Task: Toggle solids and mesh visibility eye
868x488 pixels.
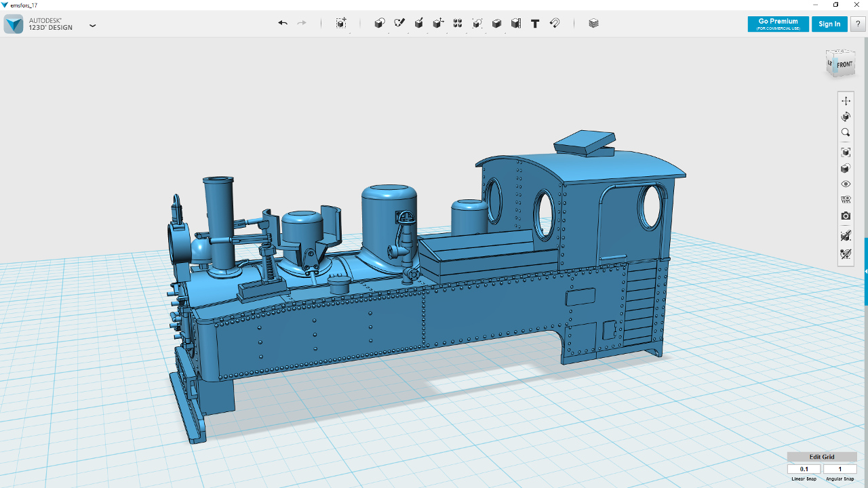Action: tap(846, 184)
